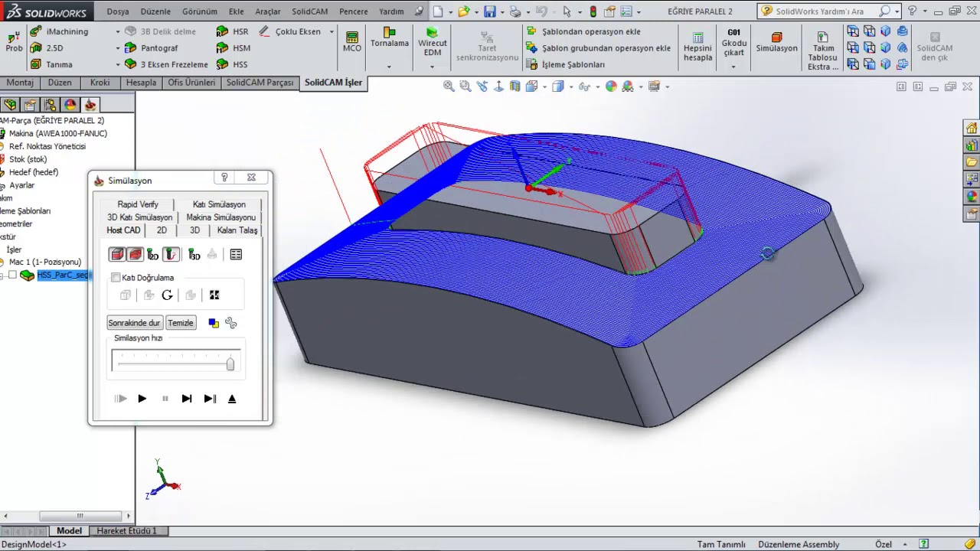Select the HSR operation

pos(232,31)
